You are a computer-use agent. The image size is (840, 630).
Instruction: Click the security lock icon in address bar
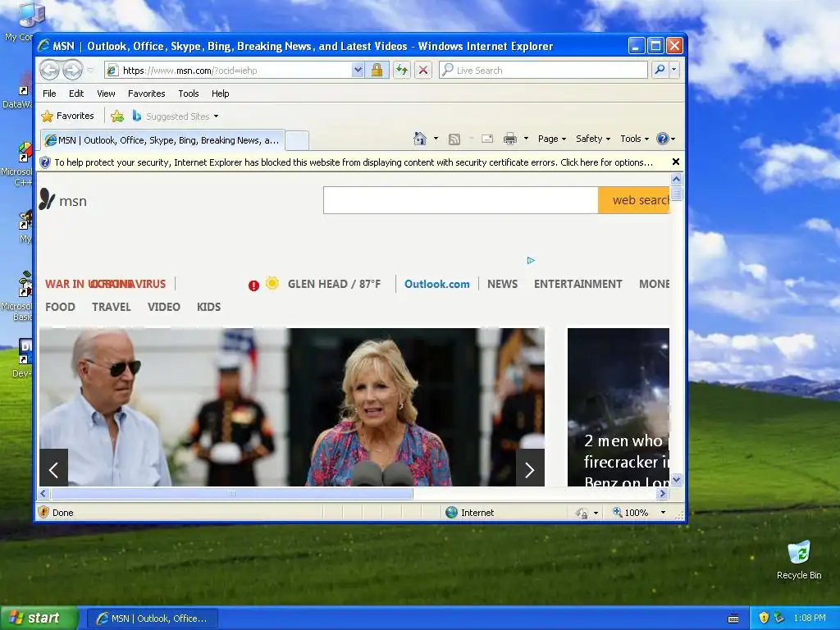point(377,71)
